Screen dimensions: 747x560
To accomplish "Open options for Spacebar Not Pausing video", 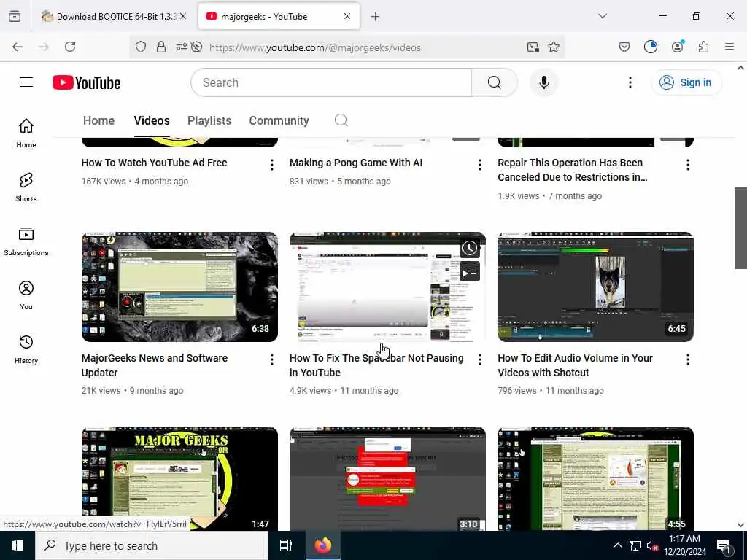I will 480,359.
